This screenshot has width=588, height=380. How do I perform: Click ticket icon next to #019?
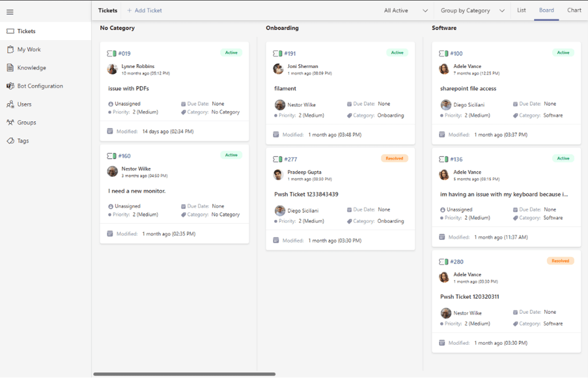tap(111, 53)
